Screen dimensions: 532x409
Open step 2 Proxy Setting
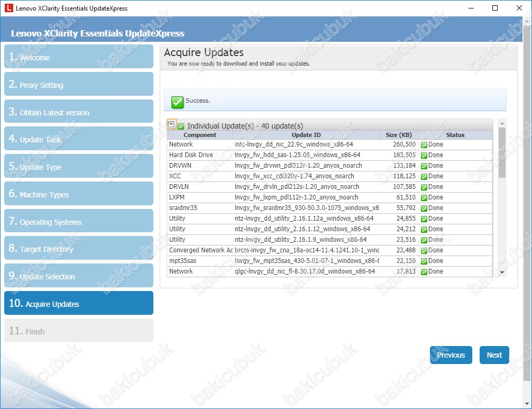point(79,84)
